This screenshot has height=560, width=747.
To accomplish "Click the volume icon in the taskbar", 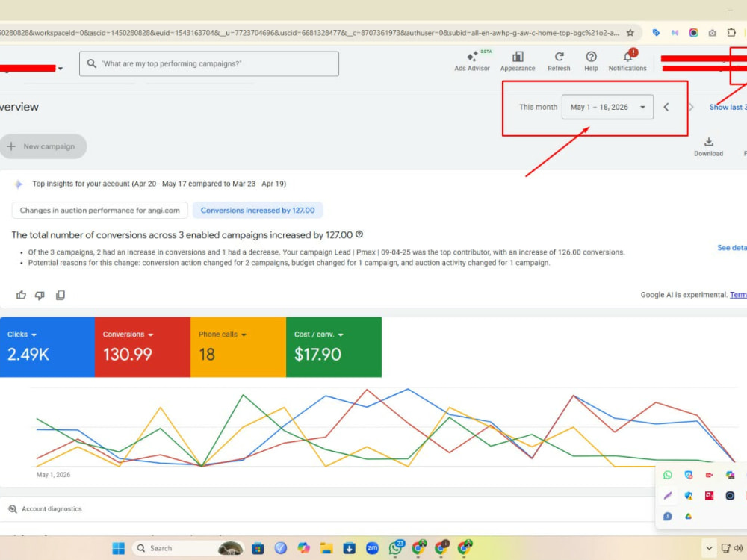I will [739, 548].
